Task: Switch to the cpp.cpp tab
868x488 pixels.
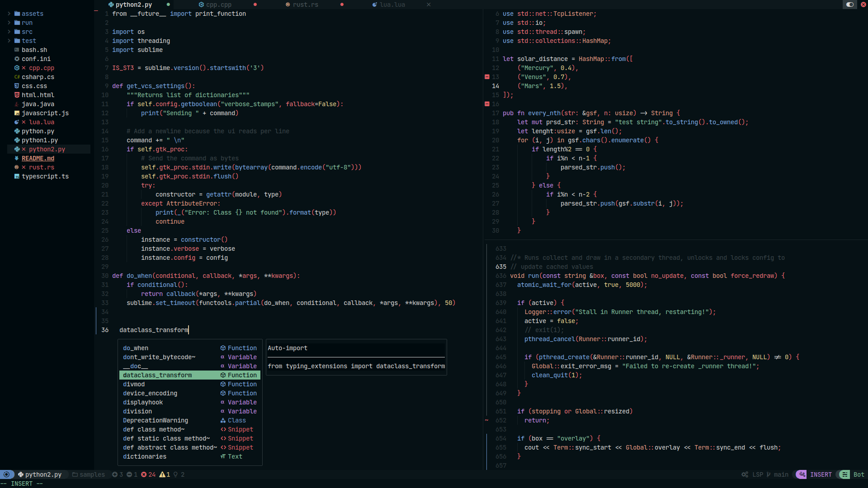Action: [x=218, y=5]
